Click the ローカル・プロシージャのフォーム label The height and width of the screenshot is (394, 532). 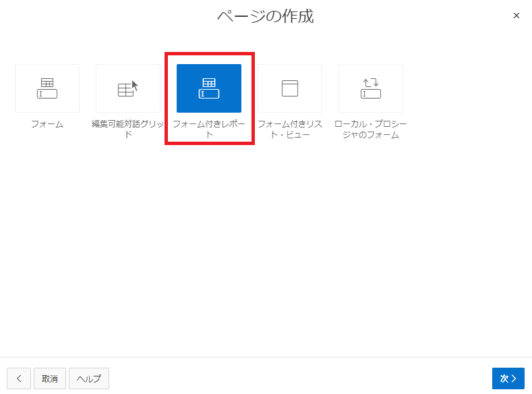(371, 130)
